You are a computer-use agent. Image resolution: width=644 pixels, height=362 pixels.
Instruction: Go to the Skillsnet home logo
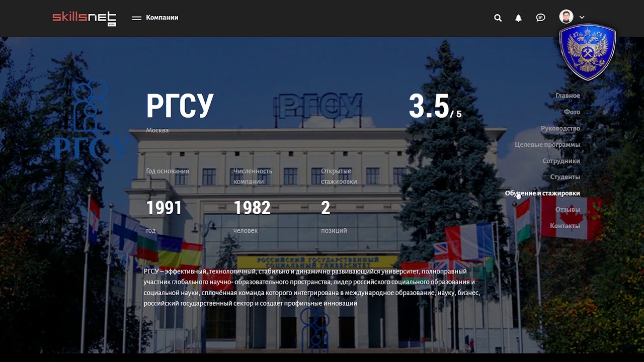click(x=84, y=18)
